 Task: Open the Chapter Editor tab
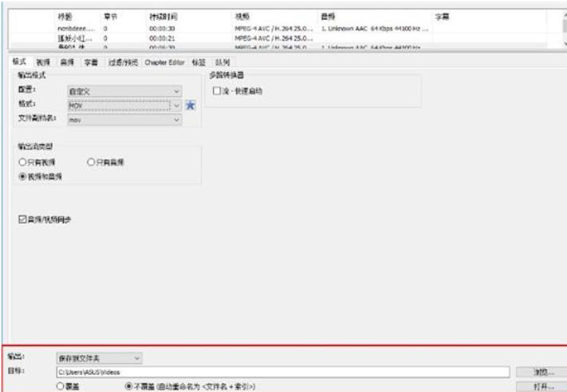click(x=163, y=62)
